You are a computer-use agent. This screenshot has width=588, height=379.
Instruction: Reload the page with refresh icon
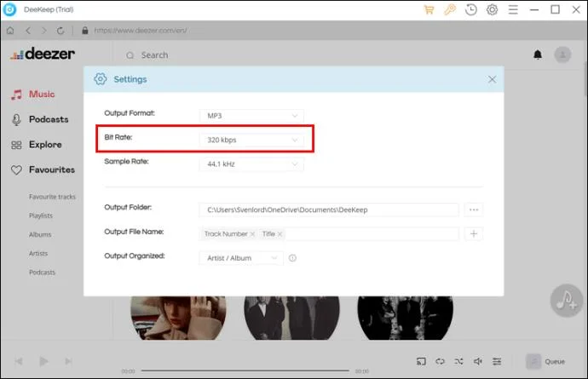61,31
